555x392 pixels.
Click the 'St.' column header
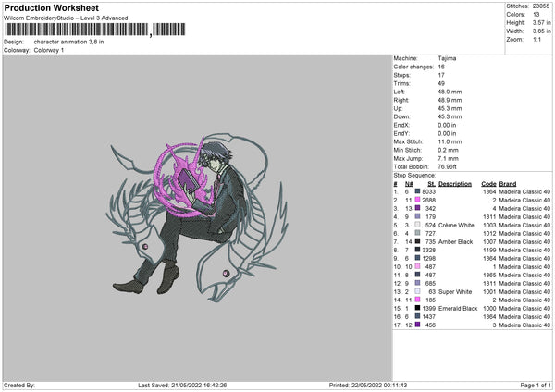[431, 184]
